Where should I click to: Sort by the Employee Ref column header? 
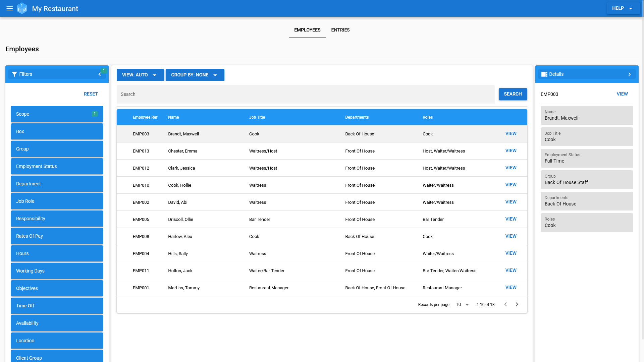pyautogui.click(x=145, y=117)
